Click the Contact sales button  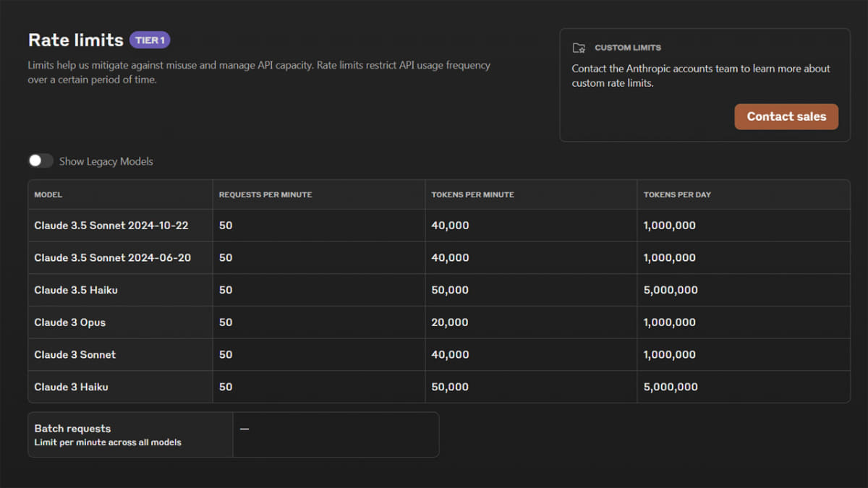tap(786, 116)
